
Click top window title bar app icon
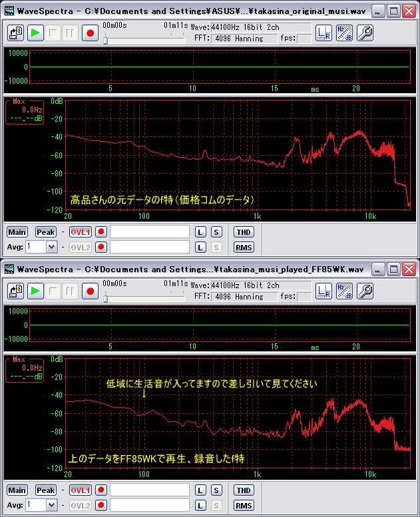[9, 11]
